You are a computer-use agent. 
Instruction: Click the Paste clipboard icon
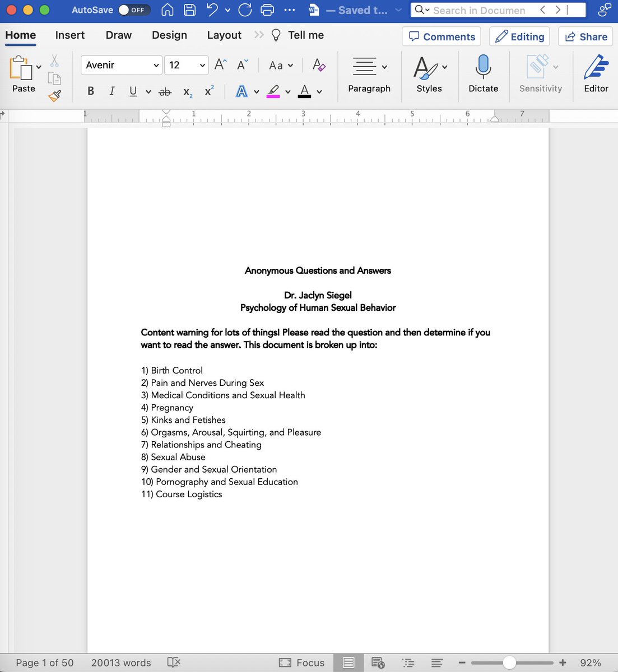point(21,68)
